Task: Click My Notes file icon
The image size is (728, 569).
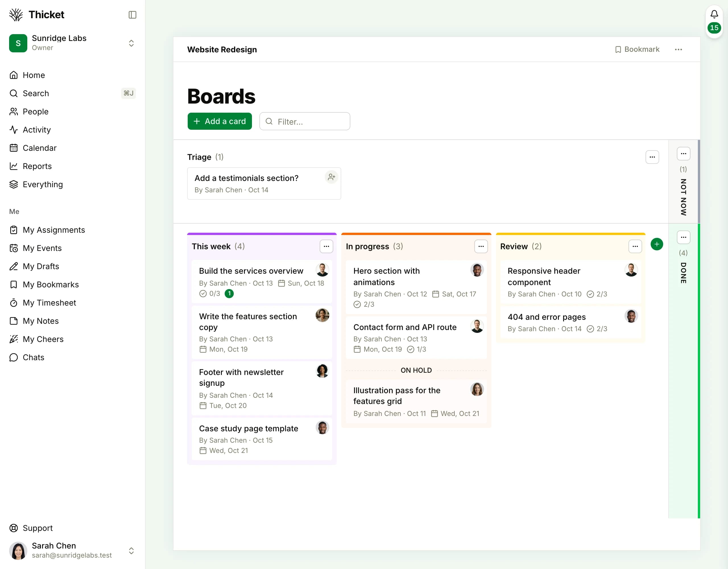Action: pos(14,321)
